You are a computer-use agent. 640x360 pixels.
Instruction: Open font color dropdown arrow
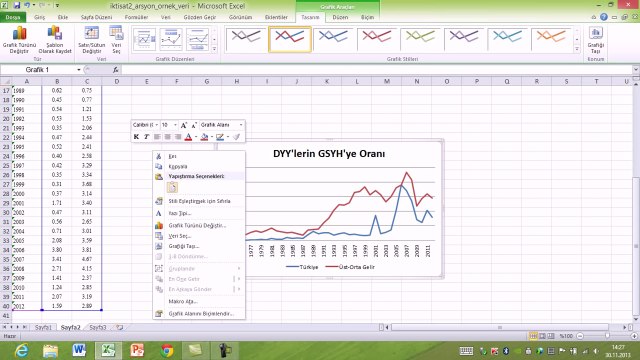196,137
